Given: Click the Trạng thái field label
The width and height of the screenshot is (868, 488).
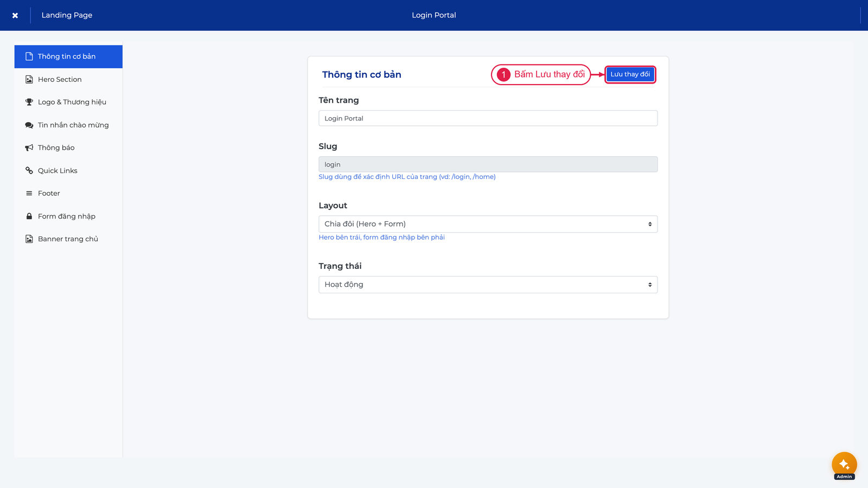Looking at the screenshot, I should click(340, 266).
